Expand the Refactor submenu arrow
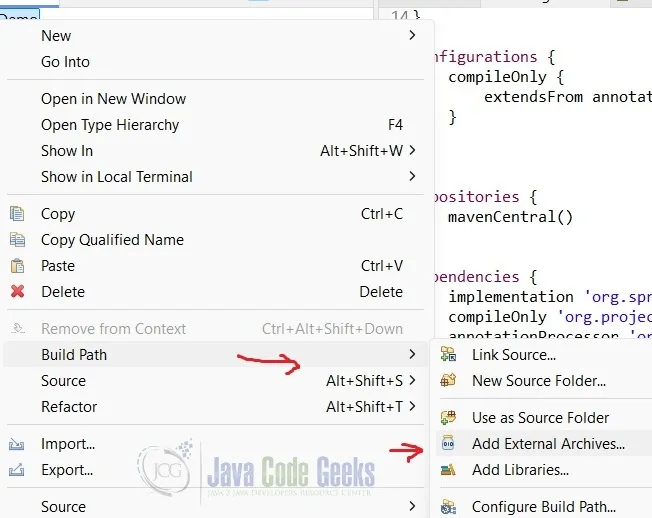The image size is (652, 518). click(412, 406)
